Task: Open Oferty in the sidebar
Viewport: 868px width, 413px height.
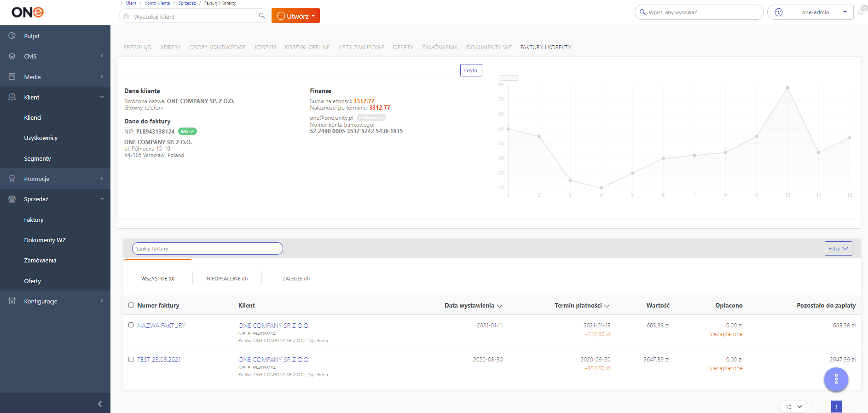Action: point(33,281)
